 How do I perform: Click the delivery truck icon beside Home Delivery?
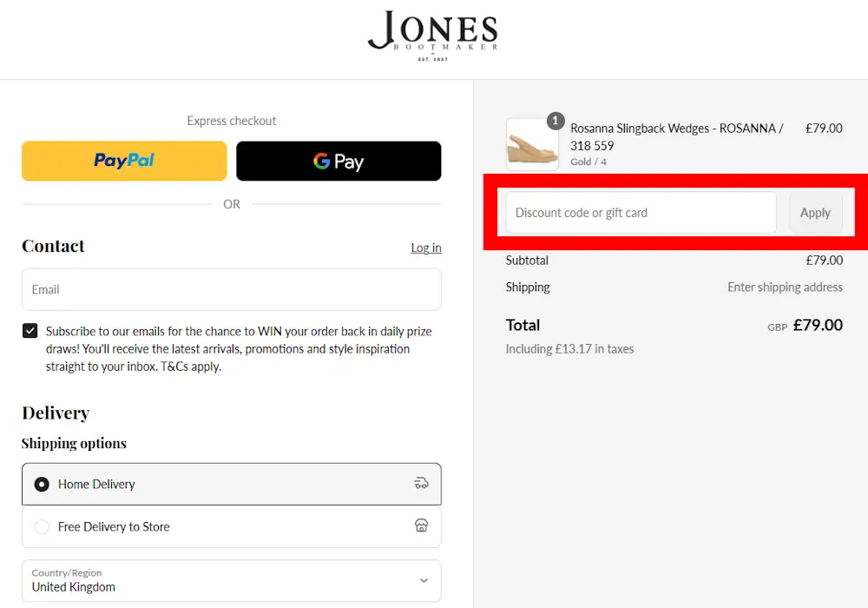pyautogui.click(x=422, y=484)
